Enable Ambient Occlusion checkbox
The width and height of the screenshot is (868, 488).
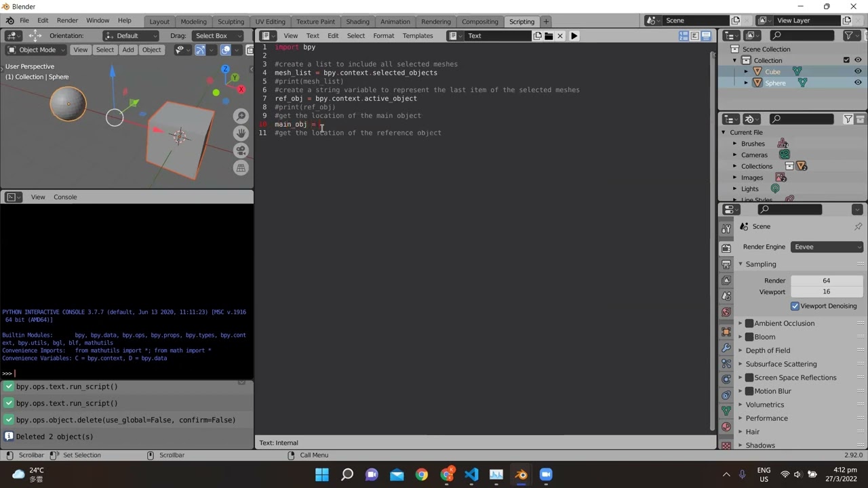749,323
